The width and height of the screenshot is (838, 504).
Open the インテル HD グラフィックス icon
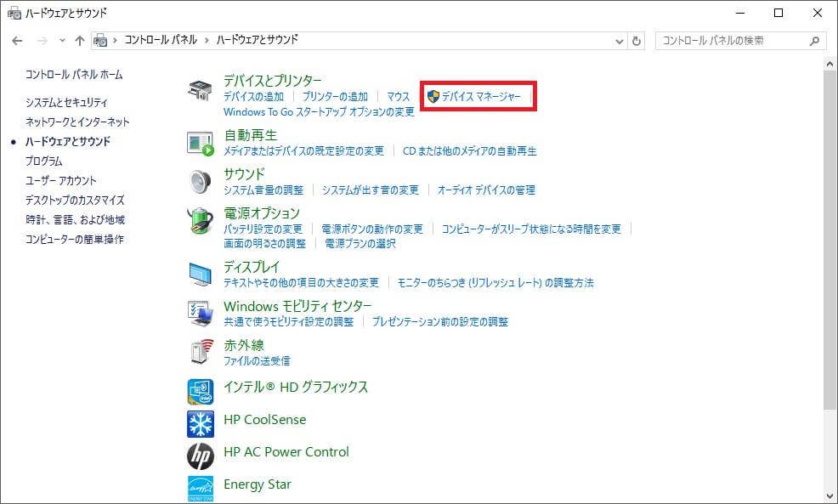pos(201,391)
